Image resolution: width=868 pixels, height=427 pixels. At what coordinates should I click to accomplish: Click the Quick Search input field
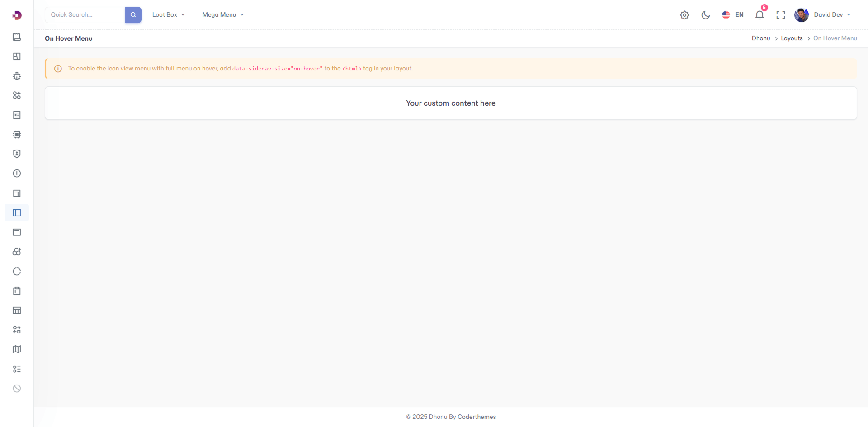pyautogui.click(x=85, y=15)
